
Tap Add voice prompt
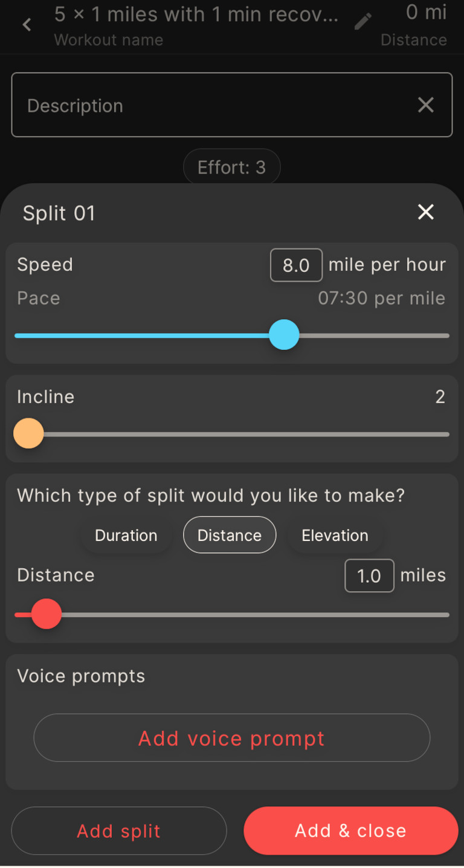[x=231, y=737]
